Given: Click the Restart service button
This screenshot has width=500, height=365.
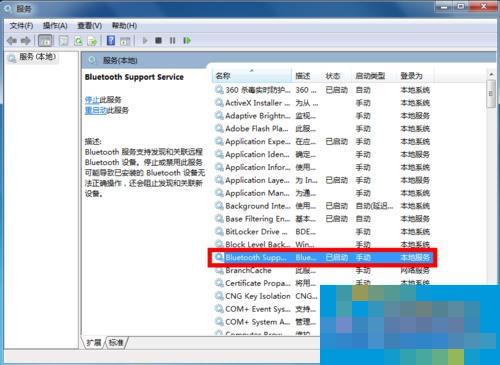Looking at the screenshot, I should [x=187, y=41].
